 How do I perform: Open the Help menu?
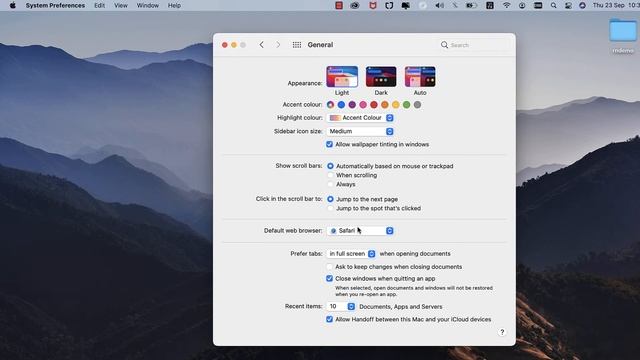tap(174, 5)
